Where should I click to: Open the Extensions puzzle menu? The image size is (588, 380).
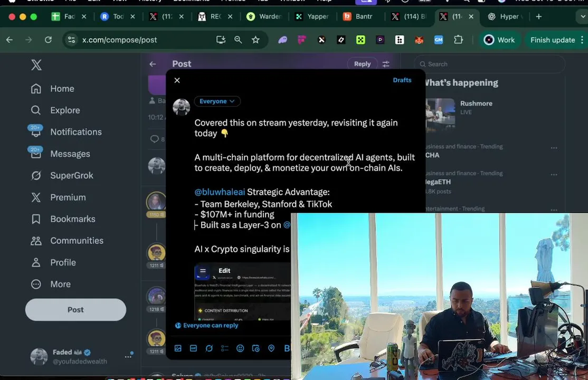pyautogui.click(x=458, y=40)
